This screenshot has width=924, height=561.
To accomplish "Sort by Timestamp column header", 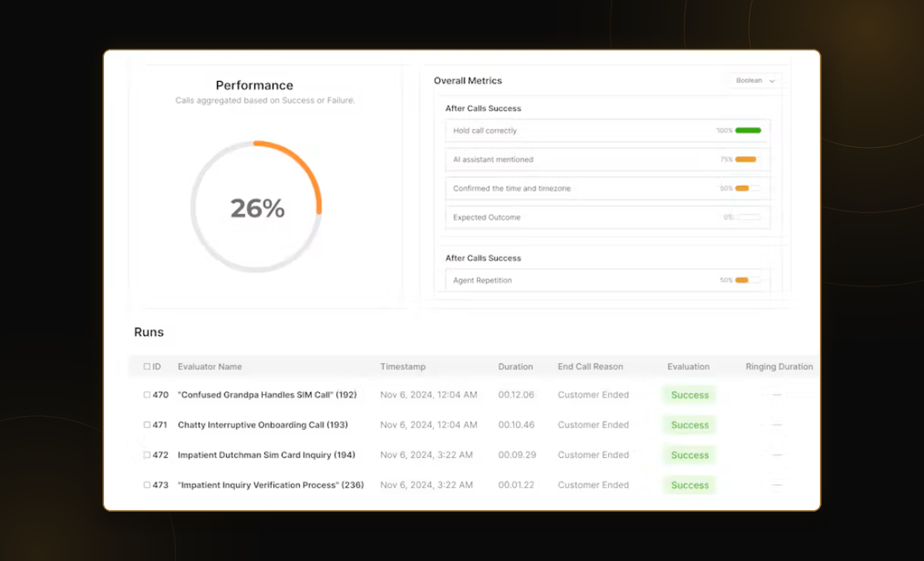I will coord(403,367).
